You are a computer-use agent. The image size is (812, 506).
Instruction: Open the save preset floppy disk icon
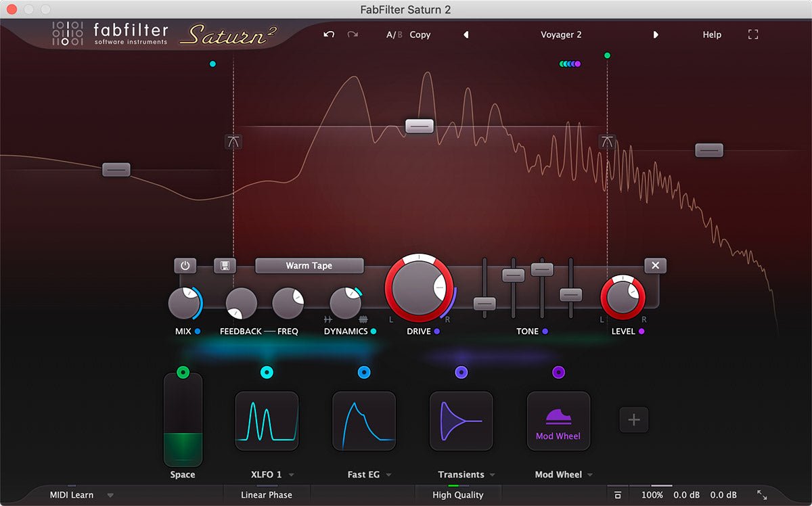(x=224, y=265)
